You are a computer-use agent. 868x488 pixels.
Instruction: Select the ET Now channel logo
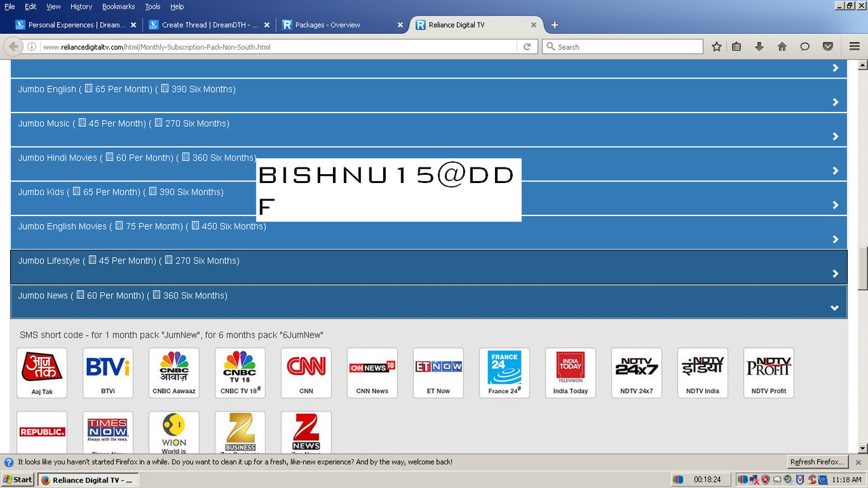coord(438,373)
